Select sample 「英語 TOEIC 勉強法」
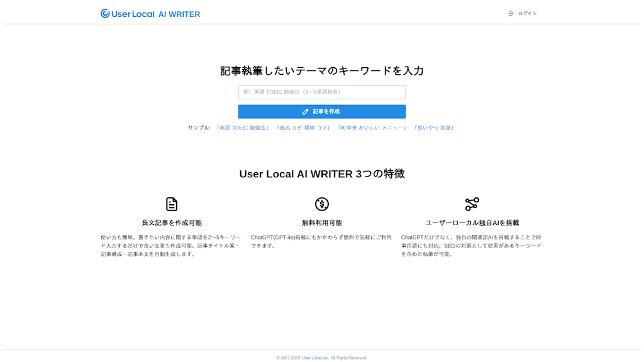 (243, 128)
